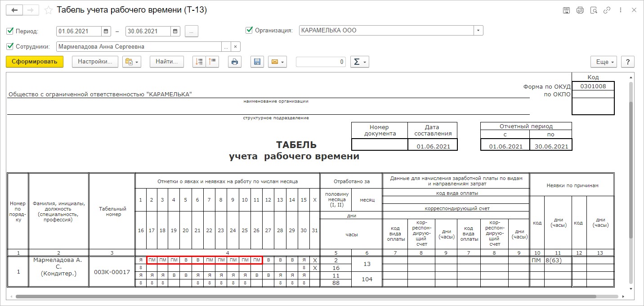Image resolution: width=644 pixels, height=306 pixels.
Task: Go forward with the right arrow button
Action: pyautogui.click(x=31, y=9)
